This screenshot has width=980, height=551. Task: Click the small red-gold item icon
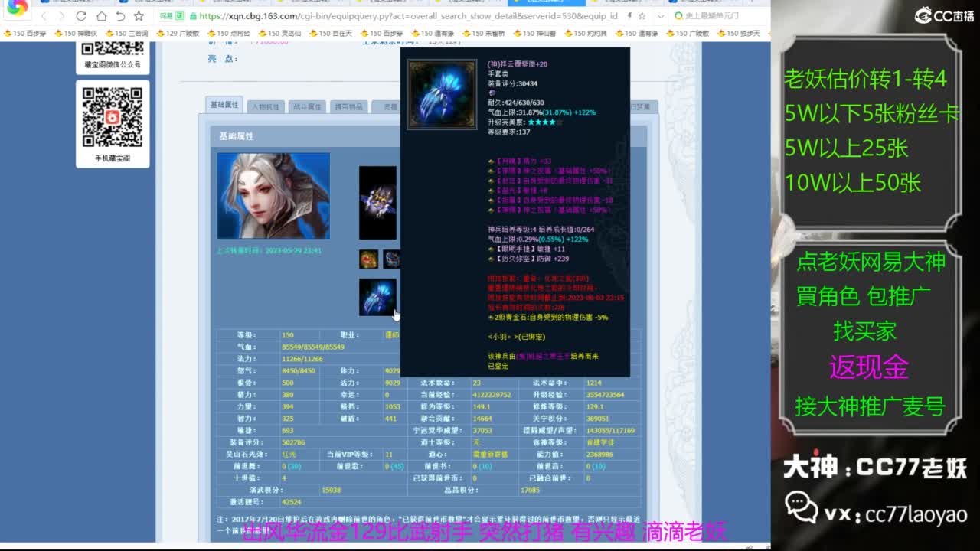click(x=368, y=259)
